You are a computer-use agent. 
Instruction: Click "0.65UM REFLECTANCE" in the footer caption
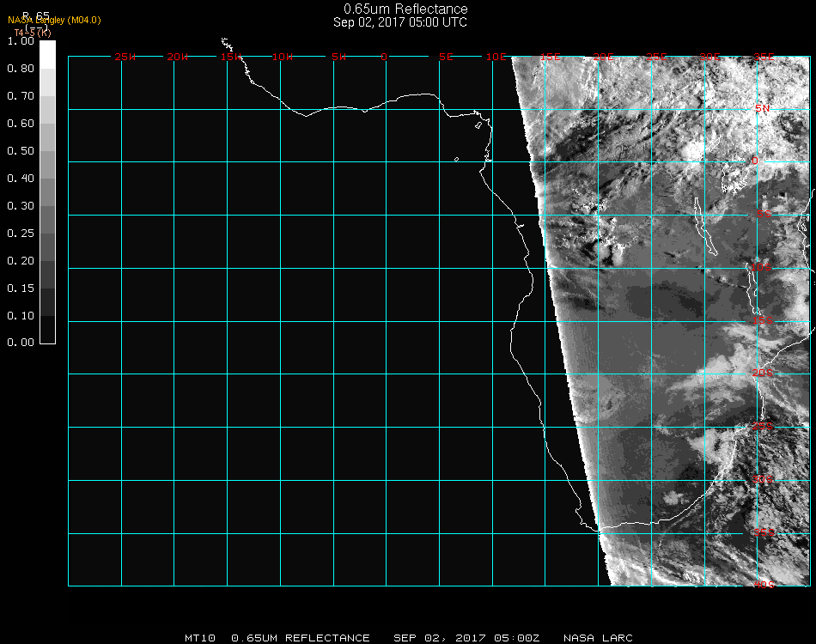[x=301, y=638]
